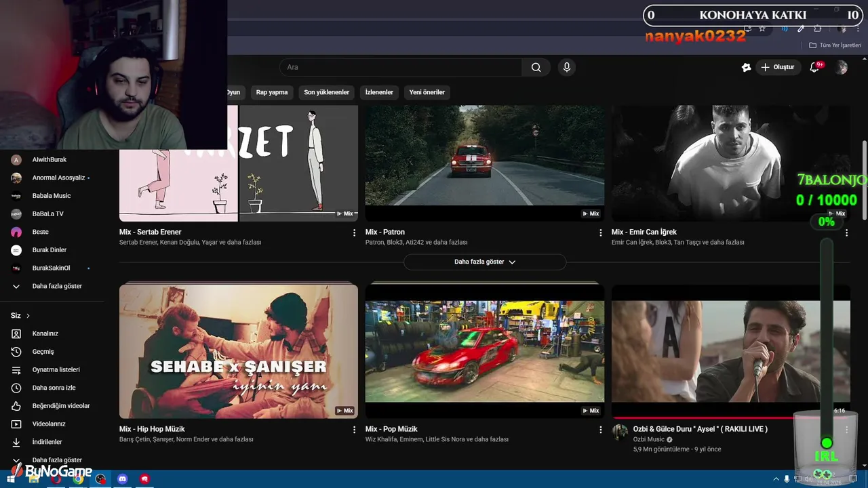Open the YouTube account avatar menu
This screenshot has width=868, height=488.
tap(842, 67)
